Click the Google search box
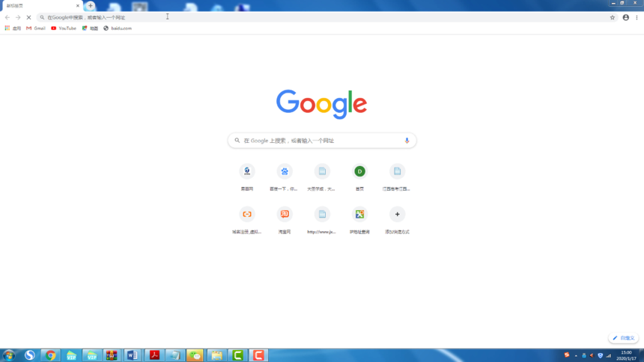Screen dimensions: 644x362 coord(322,141)
